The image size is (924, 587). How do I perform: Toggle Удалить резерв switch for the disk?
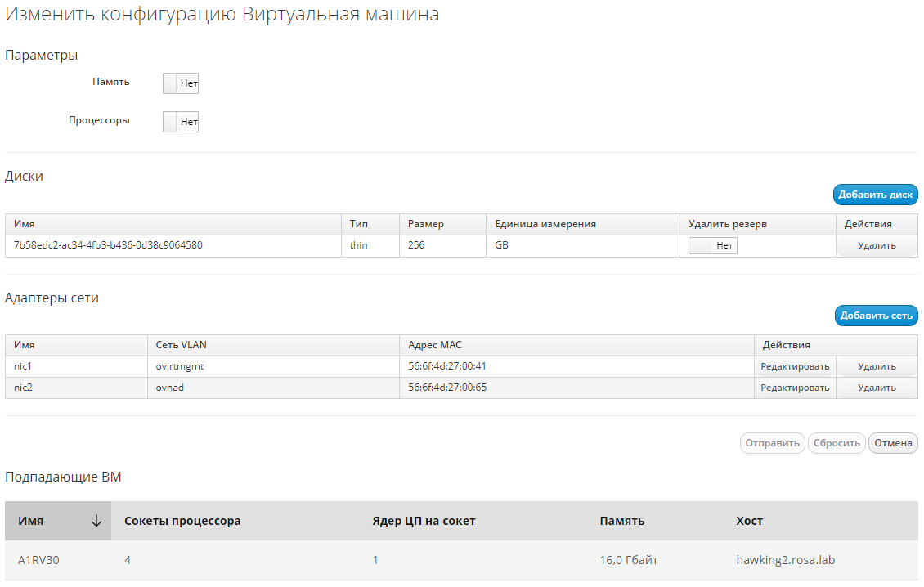[x=712, y=246]
